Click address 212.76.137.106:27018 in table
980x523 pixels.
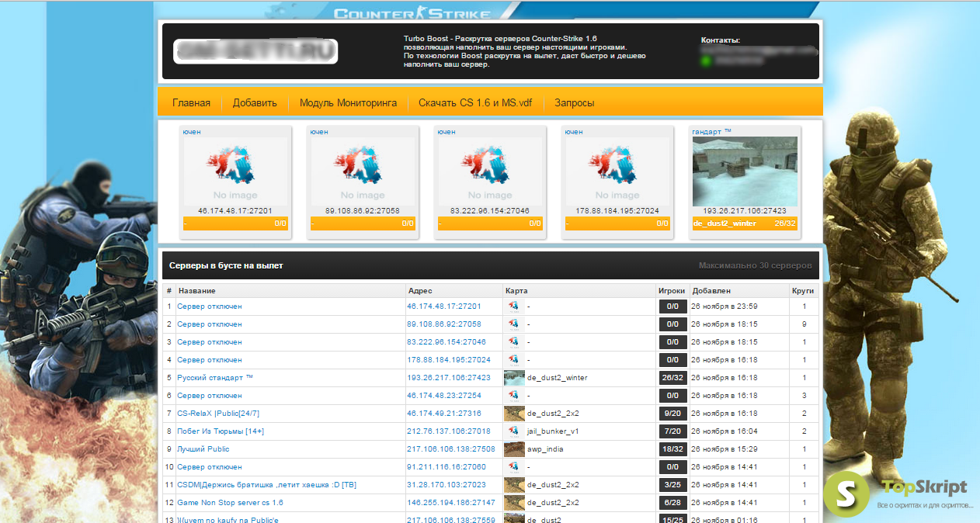click(x=449, y=431)
